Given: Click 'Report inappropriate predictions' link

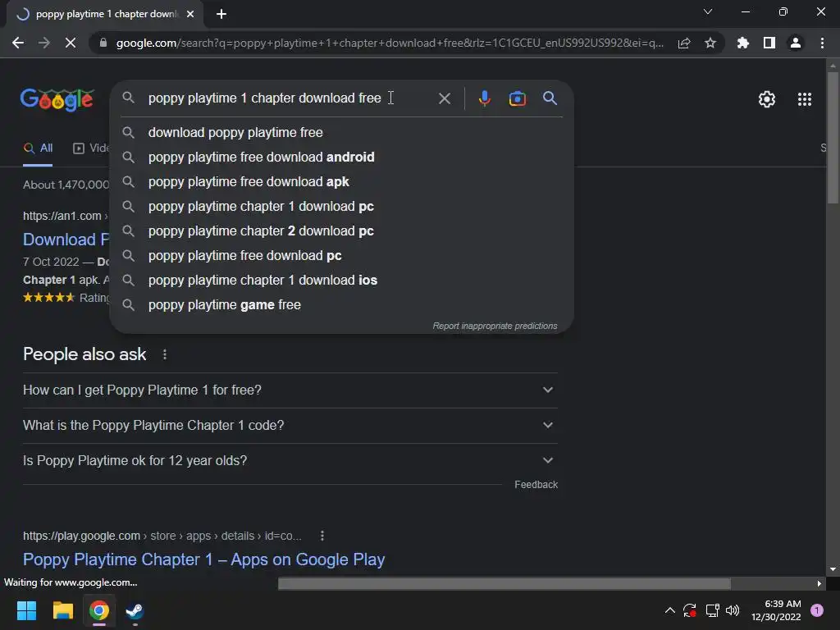Looking at the screenshot, I should click(495, 326).
